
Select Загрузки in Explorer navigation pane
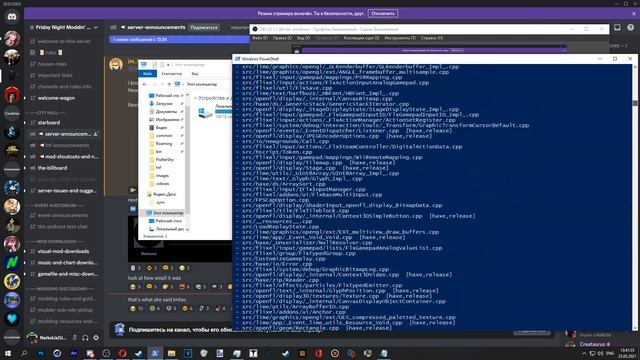(164, 104)
